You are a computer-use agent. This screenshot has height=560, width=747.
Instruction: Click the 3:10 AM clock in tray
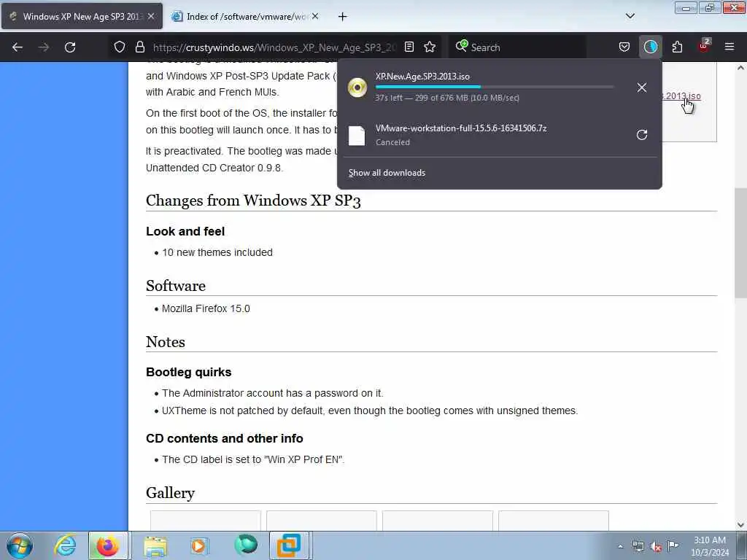tap(710, 540)
